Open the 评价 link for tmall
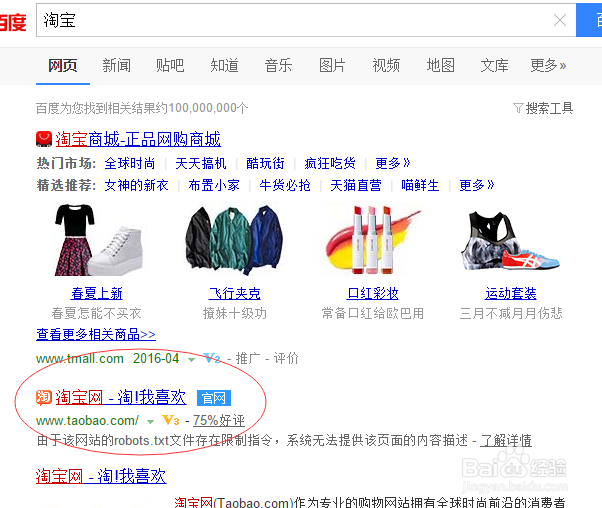 pos(286,359)
